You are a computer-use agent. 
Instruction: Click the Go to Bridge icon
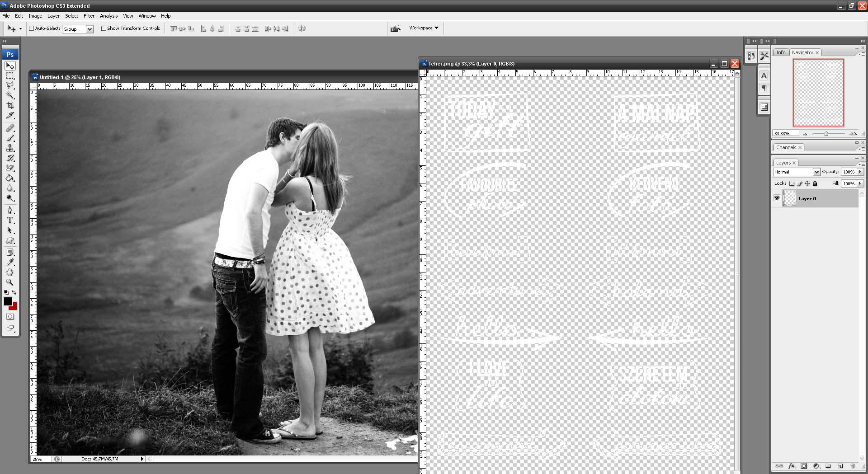396,28
